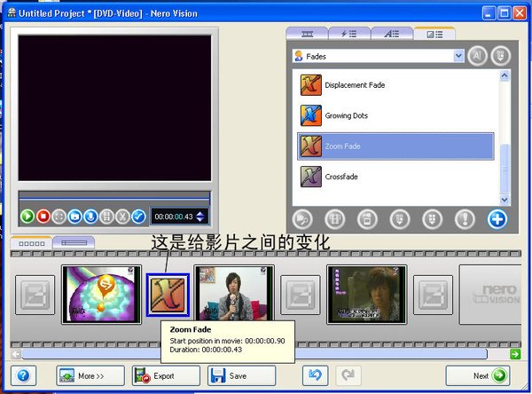
Task: Click the blue Help question mark button
Action: click(x=23, y=375)
